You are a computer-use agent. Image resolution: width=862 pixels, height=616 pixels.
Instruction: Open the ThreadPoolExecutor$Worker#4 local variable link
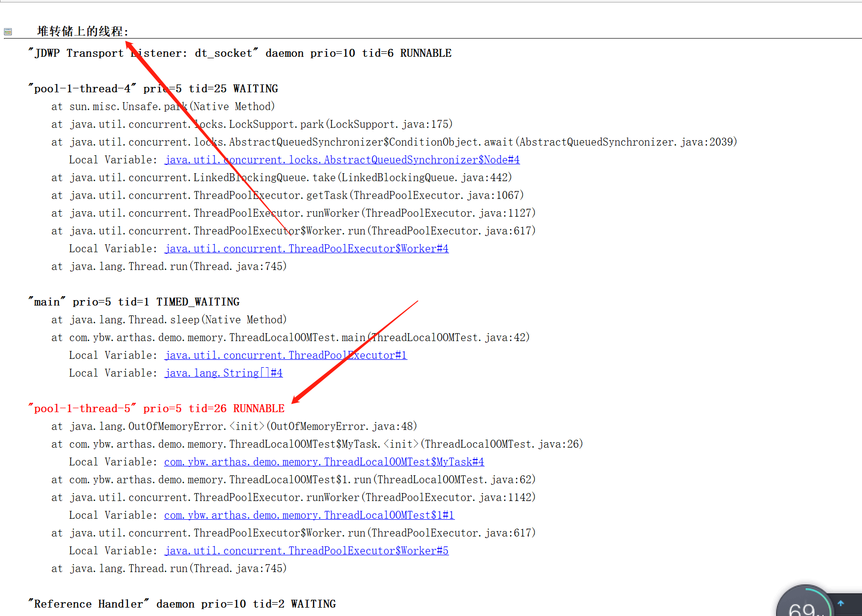pos(306,248)
